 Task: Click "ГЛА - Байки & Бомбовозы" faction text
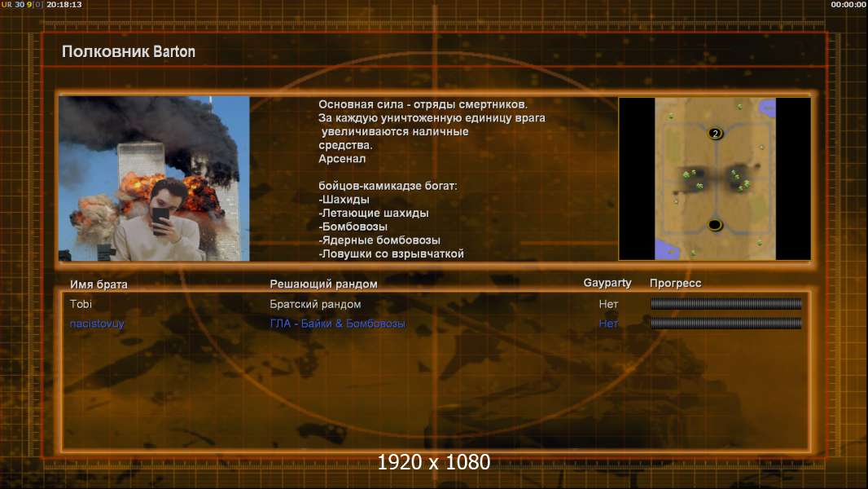click(x=337, y=324)
